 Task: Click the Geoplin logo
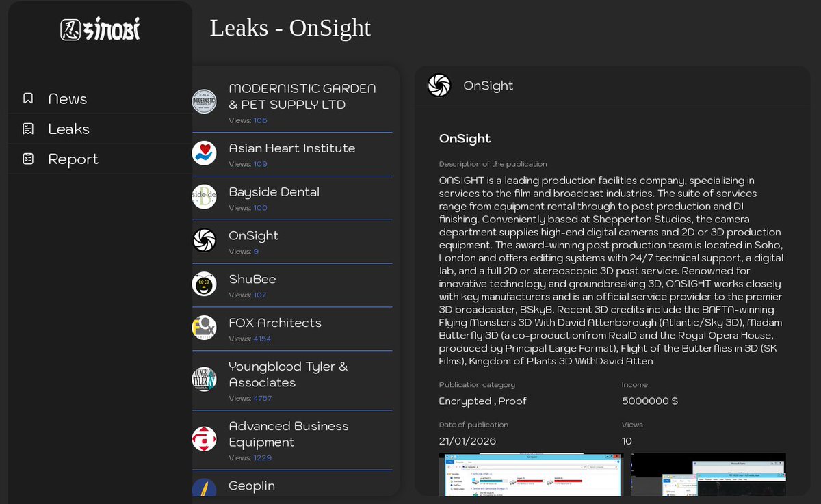click(205, 488)
